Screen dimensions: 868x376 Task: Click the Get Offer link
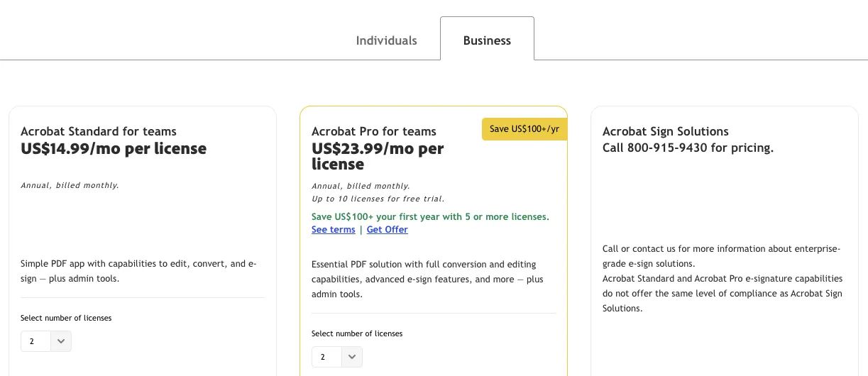click(x=387, y=230)
